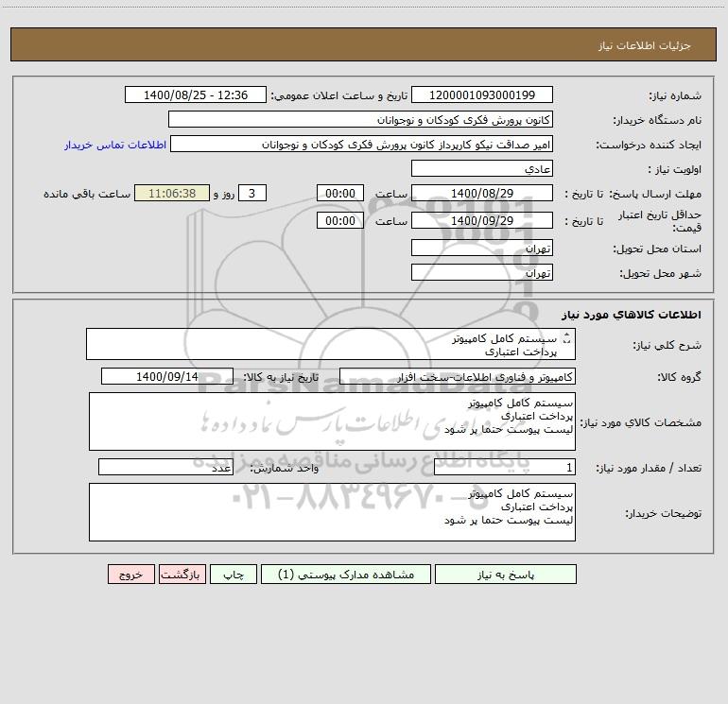Click buyer notes textarea 'توضیحات خریدار'
This screenshot has width=728, height=704.
pos(332,512)
